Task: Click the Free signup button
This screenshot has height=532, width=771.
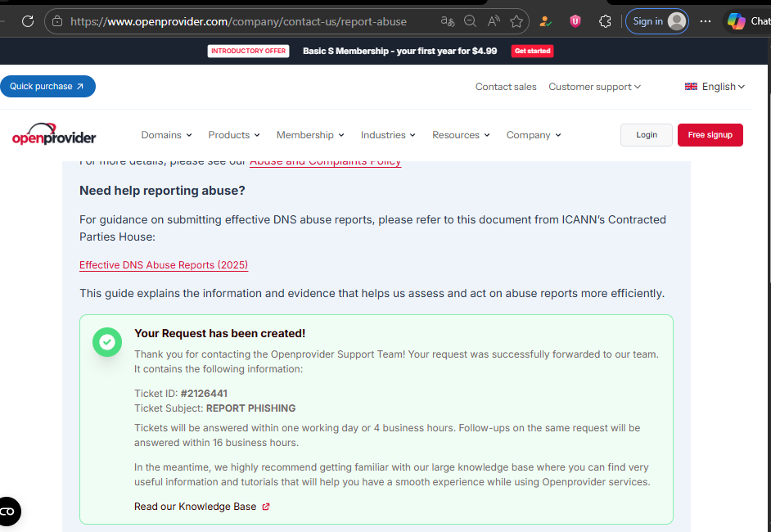Action: (x=710, y=135)
